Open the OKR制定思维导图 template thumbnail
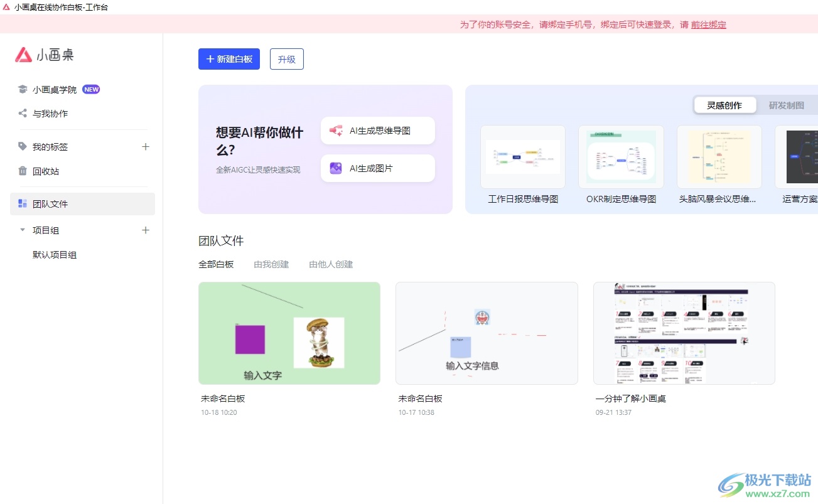The height and width of the screenshot is (504, 818). [621, 157]
